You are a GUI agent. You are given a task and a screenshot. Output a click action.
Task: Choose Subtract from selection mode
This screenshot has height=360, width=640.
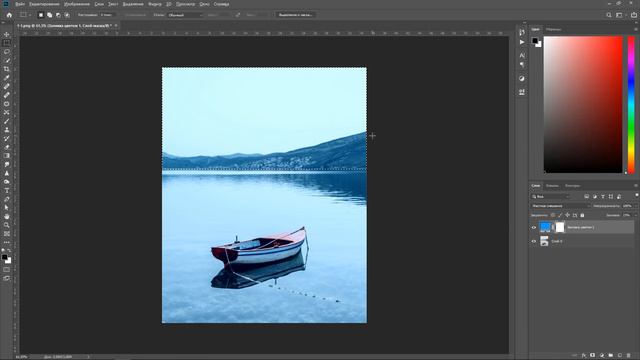pyautogui.click(x=58, y=15)
